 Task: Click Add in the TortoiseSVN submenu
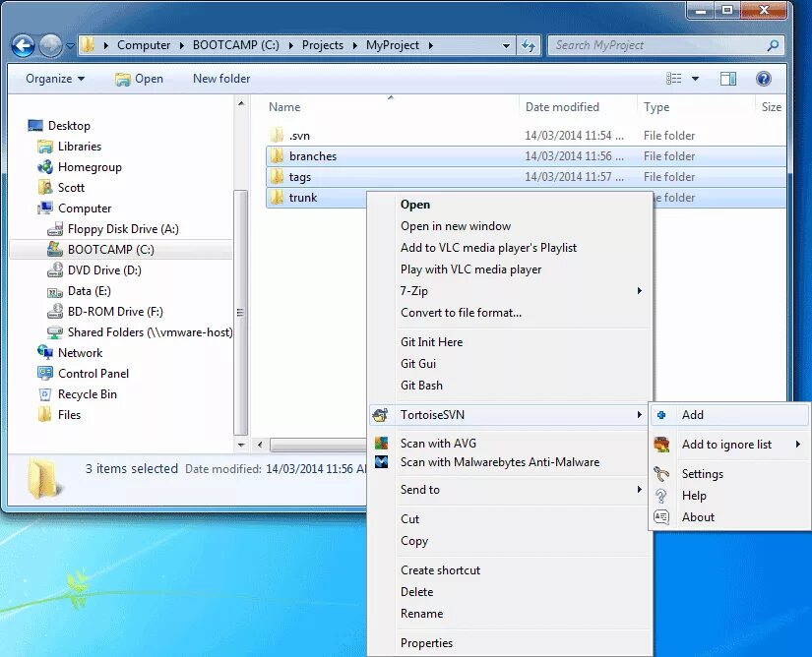693,414
